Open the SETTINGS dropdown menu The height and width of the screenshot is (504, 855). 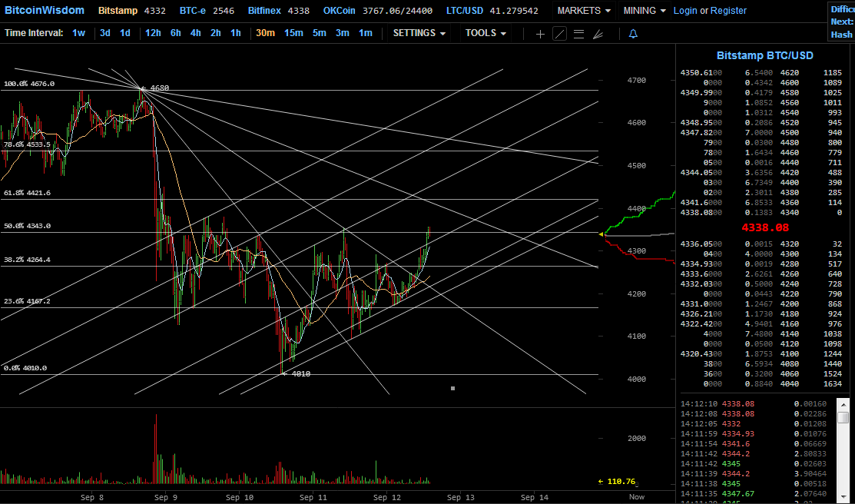pyautogui.click(x=419, y=33)
